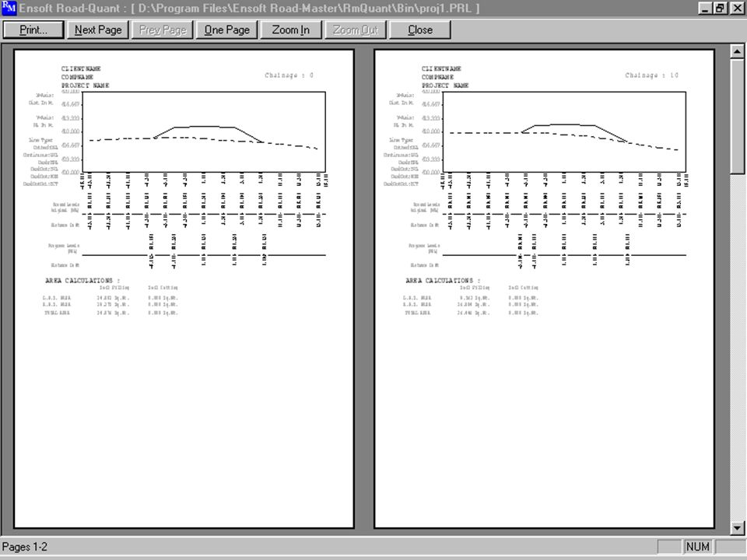Restore the window size
The height and width of the screenshot is (560, 747).
(x=720, y=8)
